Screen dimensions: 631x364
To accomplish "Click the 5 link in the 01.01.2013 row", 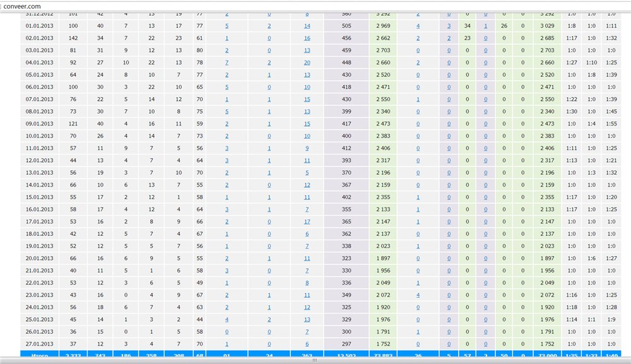I will click(x=227, y=26).
